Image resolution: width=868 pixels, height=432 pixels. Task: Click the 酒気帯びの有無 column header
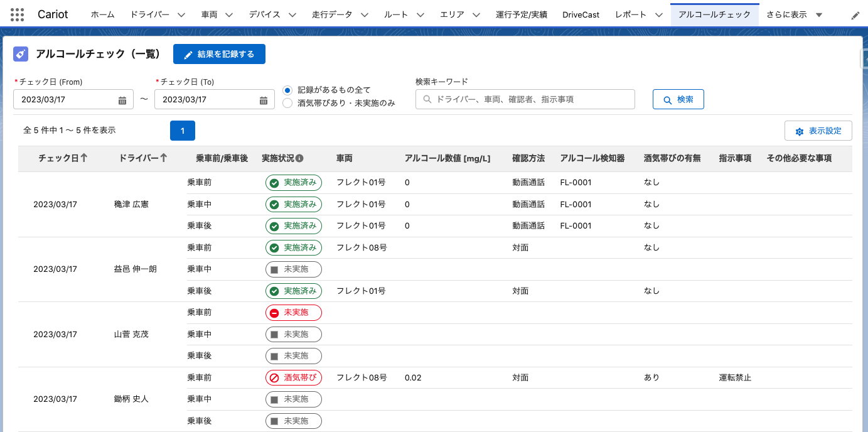click(672, 158)
